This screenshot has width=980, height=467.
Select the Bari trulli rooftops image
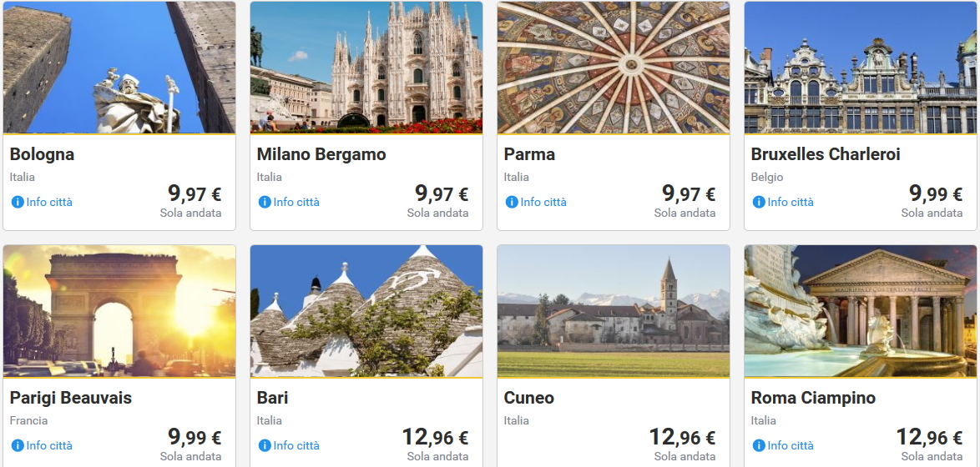[366, 311]
